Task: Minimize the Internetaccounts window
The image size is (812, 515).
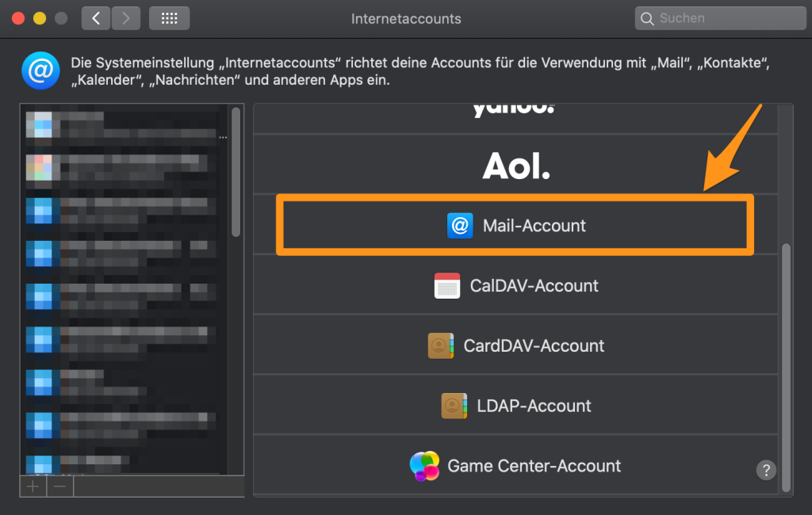Action: (40, 19)
